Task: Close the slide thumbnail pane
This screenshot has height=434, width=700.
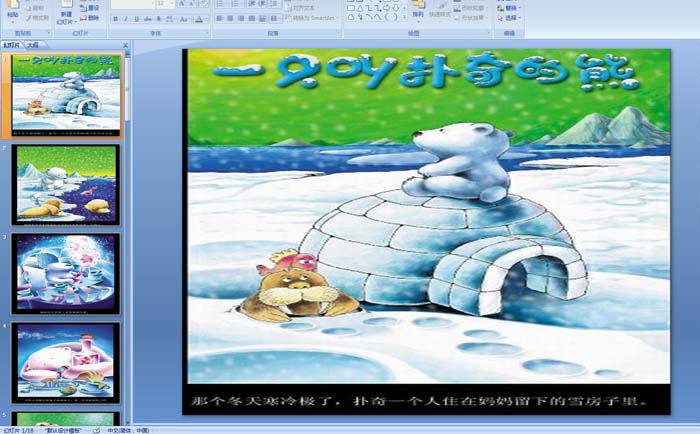Action: tap(125, 45)
